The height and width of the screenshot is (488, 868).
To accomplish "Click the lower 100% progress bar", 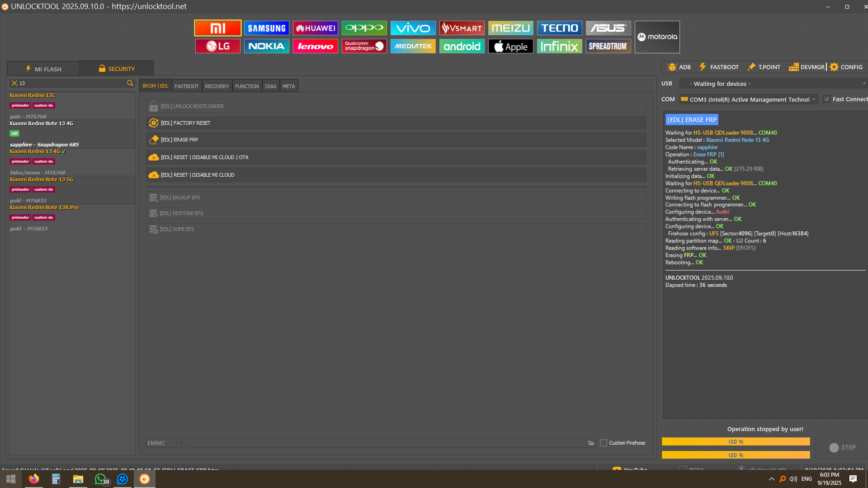I will coord(736,455).
